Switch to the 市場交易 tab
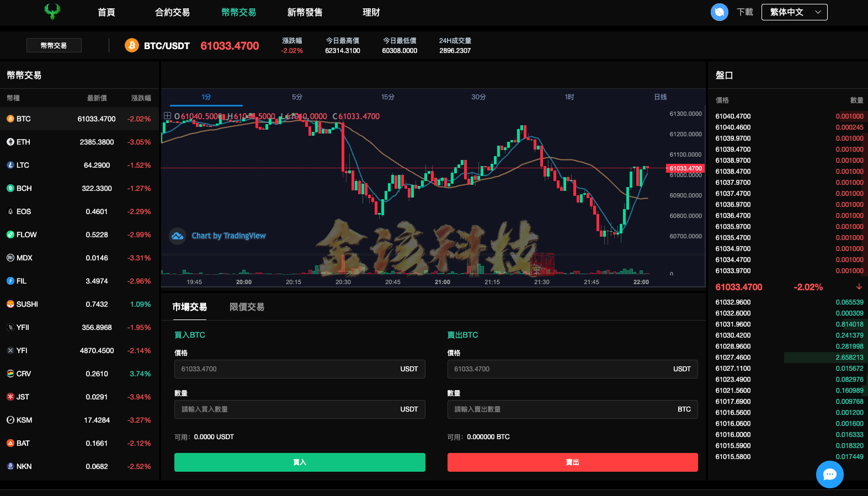868x496 pixels. click(189, 307)
